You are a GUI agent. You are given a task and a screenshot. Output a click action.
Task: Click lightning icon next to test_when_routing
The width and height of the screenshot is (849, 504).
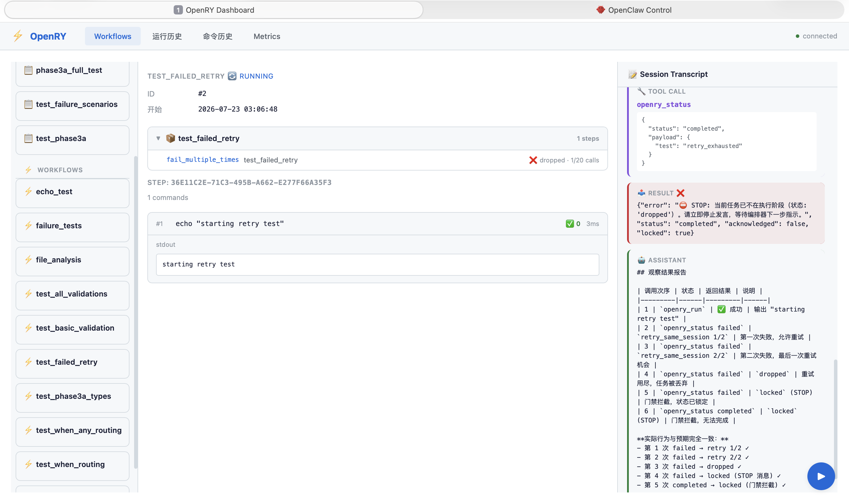28,464
